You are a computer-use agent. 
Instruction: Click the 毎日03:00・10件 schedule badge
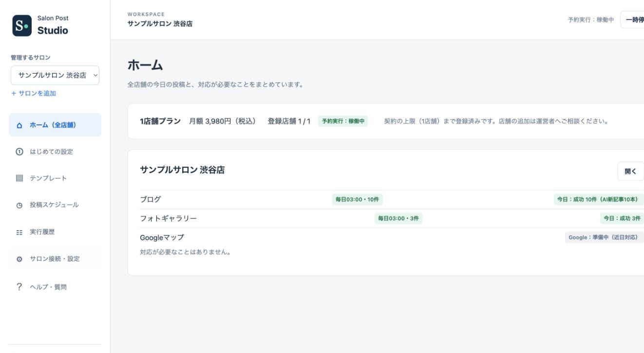pyautogui.click(x=357, y=199)
